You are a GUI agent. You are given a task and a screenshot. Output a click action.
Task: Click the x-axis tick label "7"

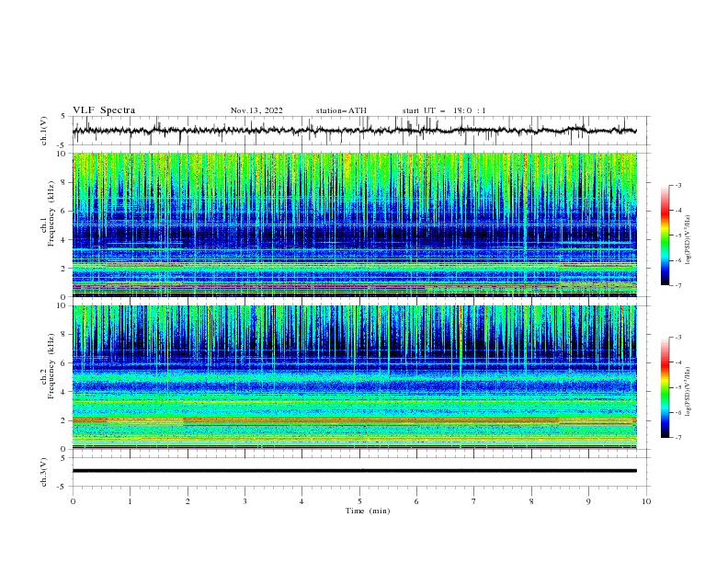(474, 501)
